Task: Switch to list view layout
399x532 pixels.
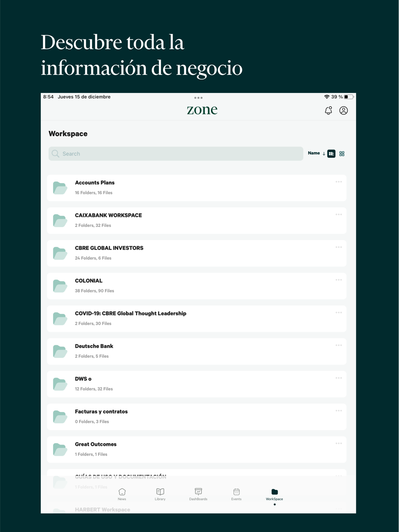Action: click(331, 154)
